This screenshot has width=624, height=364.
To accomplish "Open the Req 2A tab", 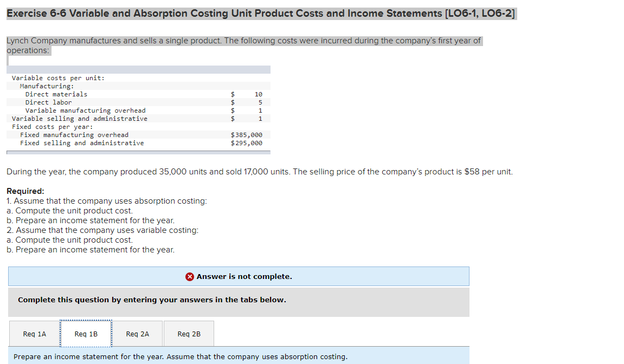I will tap(137, 334).
